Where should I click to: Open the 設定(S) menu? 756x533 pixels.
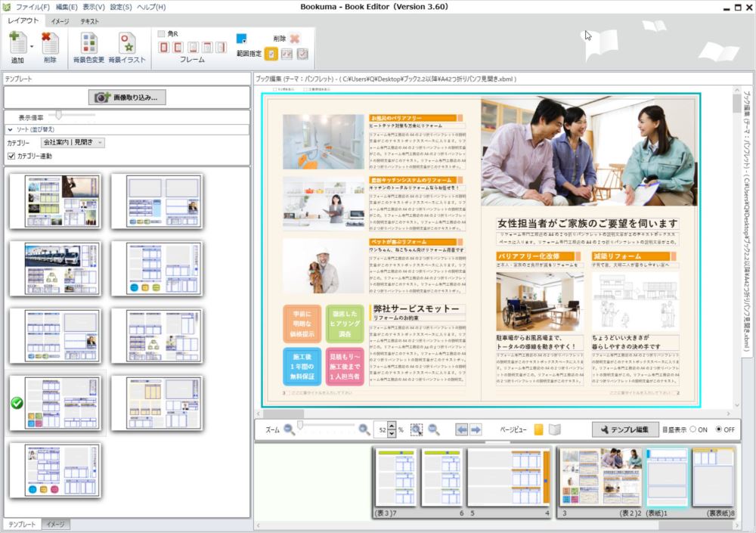pyautogui.click(x=120, y=7)
